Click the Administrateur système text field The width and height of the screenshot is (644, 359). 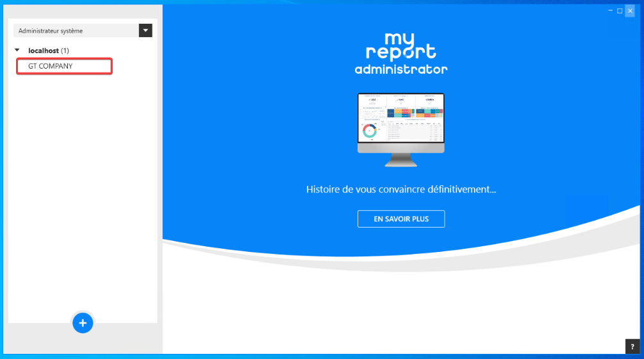(x=76, y=30)
